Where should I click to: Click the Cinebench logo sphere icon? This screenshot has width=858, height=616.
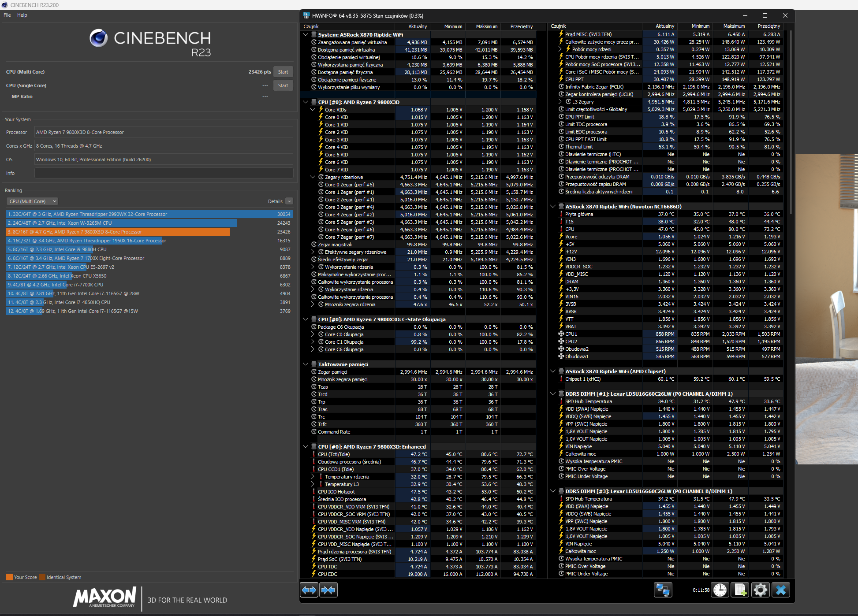click(x=99, y=38)
